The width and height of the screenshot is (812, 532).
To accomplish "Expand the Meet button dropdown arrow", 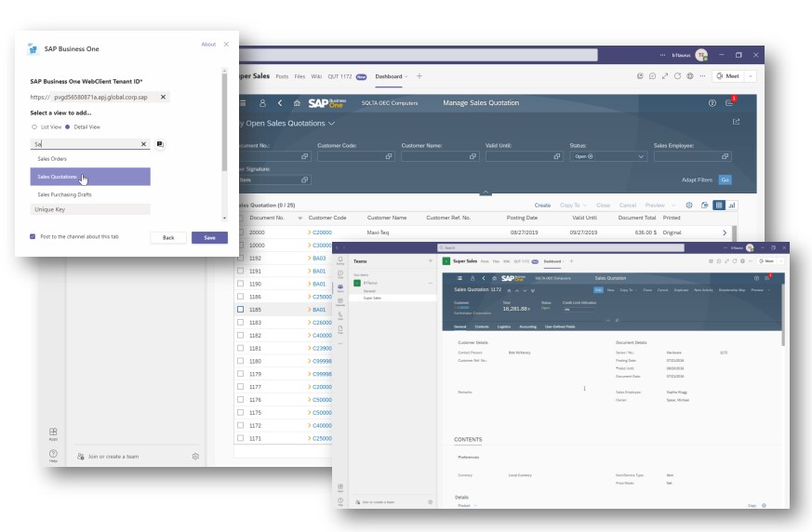I will pyautogui.click(x=751, y=76).
